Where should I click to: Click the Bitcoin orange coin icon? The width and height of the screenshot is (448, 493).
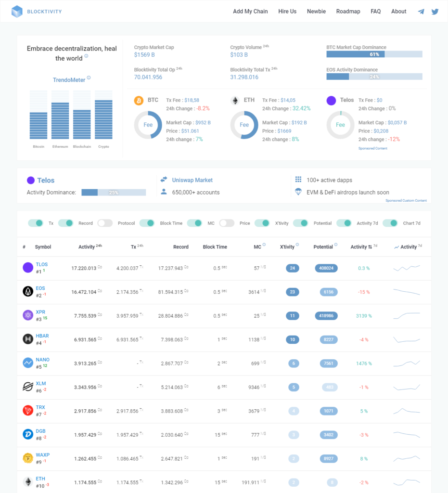(x=139, y=101)
